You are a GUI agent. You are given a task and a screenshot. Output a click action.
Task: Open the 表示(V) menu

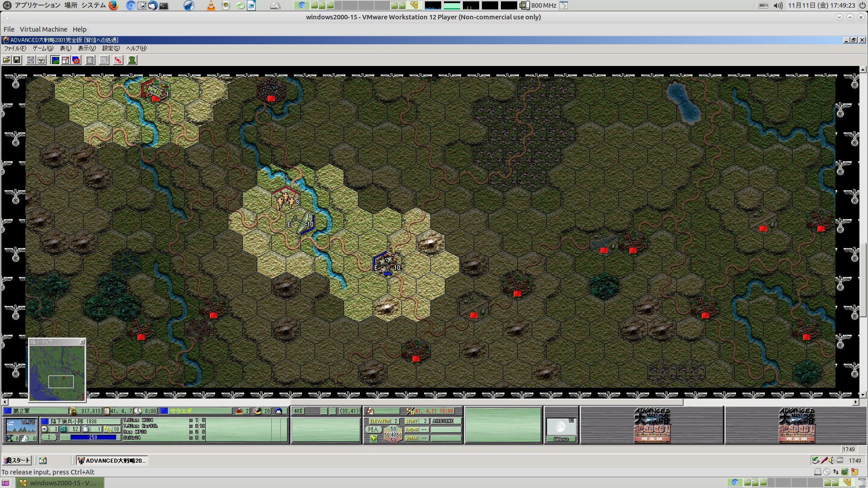click(x=87, y=48)
